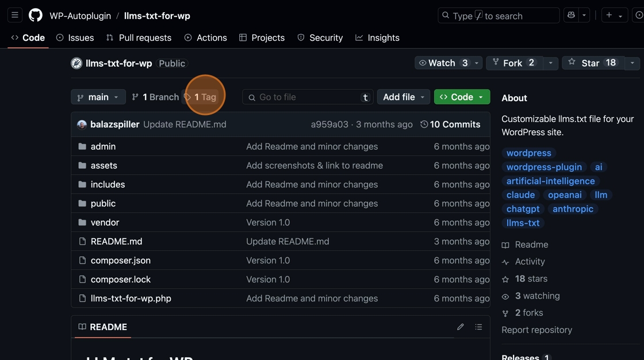The image size is (644, 360).
Task: Select the artificial-intelligence topic tag
Action: pyautogui.click(x=550, y=181)
